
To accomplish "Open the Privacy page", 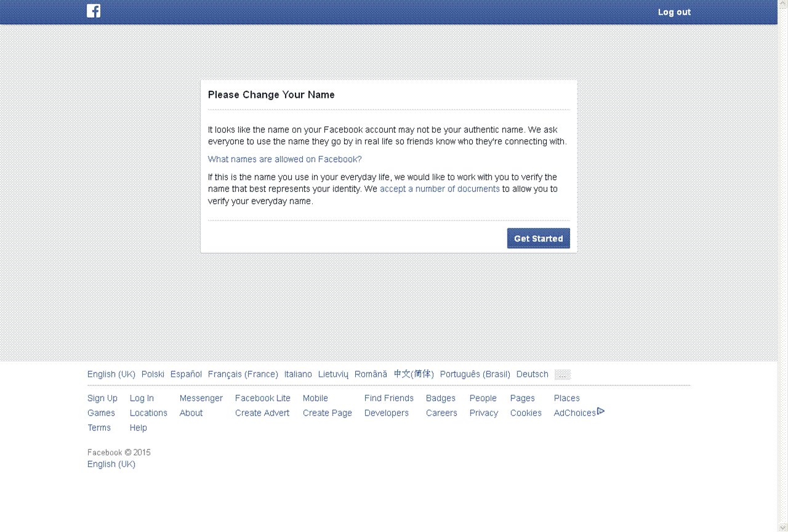I will [x=483, y=413].
